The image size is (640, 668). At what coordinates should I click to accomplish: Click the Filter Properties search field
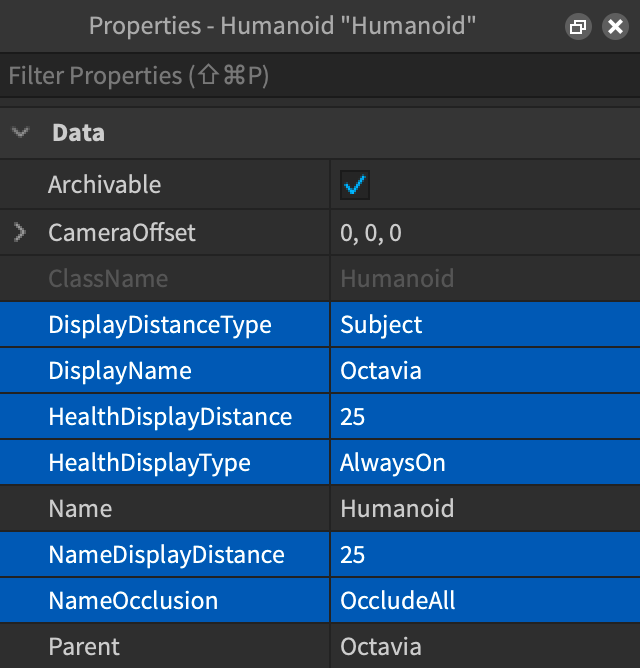pos(320,76)
